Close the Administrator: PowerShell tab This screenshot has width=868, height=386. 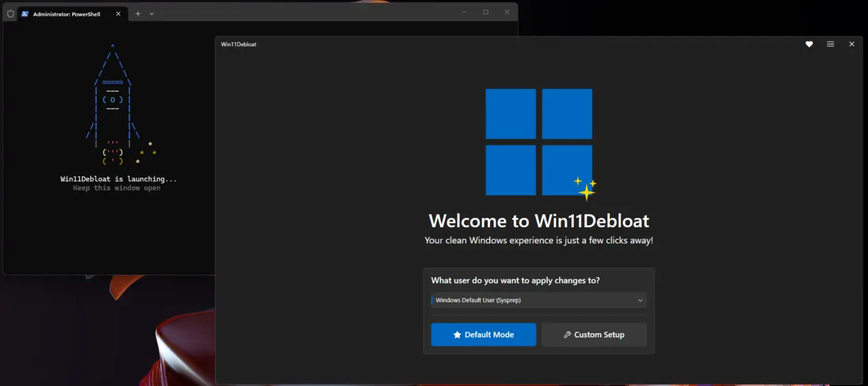click(118, 14)
